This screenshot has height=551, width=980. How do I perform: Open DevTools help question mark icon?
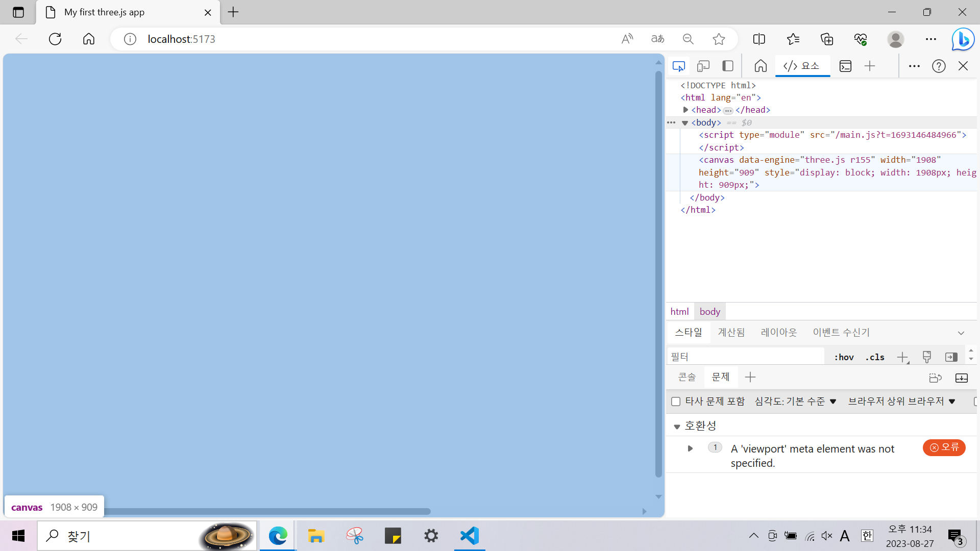[x=939, y=66]
